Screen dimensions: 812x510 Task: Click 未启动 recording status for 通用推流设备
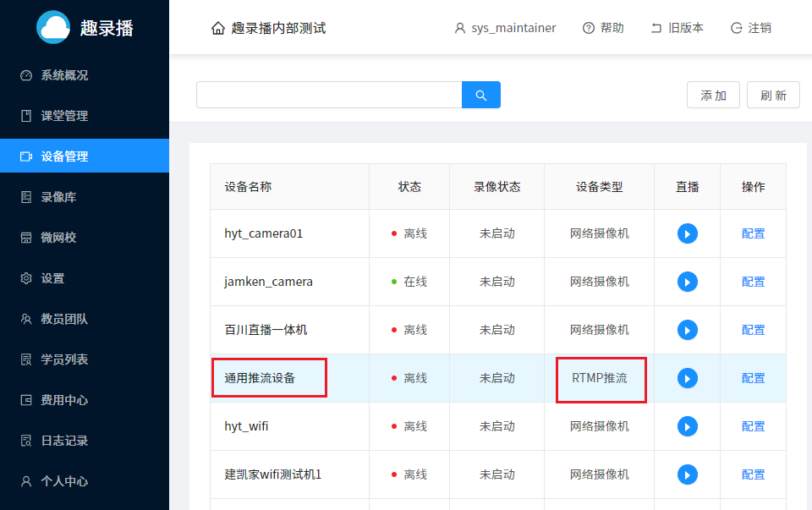(497, 378)
